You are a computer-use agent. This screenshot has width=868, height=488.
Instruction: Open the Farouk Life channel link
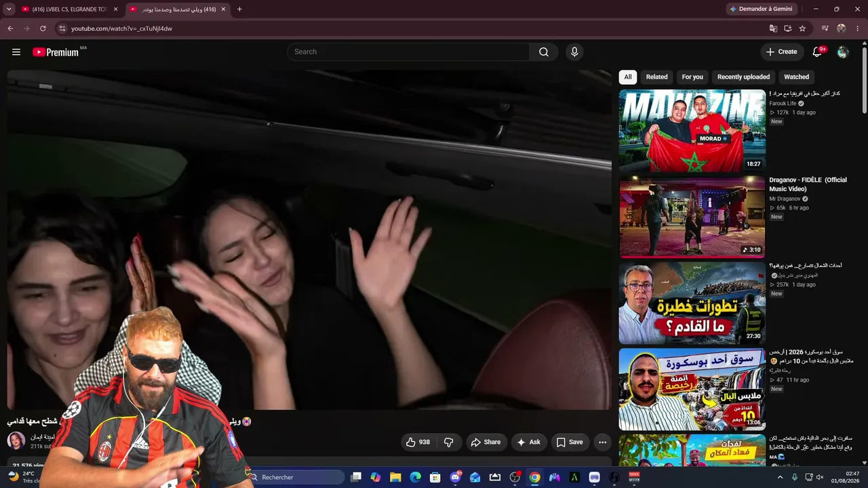point(783,104)
